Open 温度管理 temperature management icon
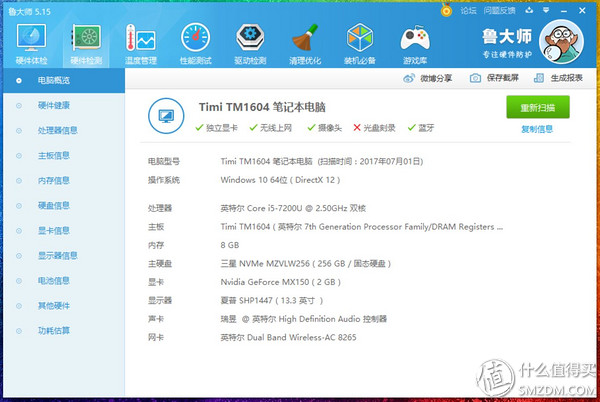 point(141,37)
